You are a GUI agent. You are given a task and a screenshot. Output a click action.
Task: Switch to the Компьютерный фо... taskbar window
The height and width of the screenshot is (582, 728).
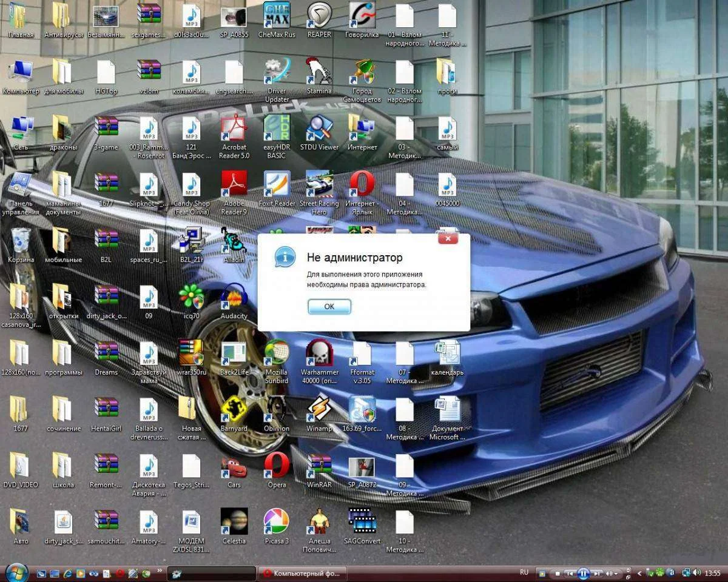pyautogui.click(x=302, y=573)
